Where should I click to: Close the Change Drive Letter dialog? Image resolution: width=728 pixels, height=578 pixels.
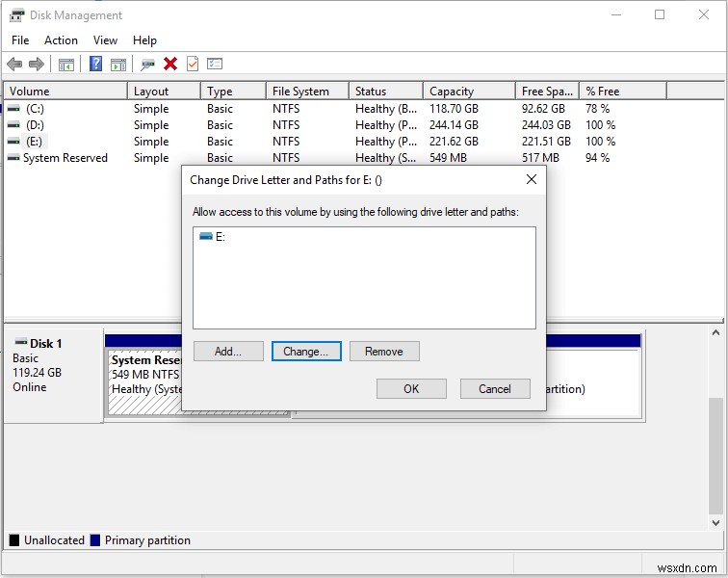(532, 179)
